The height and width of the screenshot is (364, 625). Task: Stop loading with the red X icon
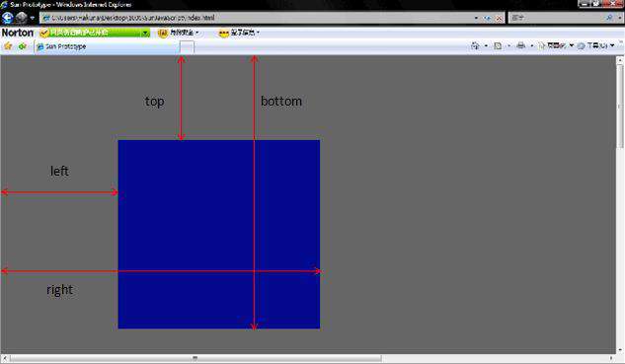click(x=499, y=18)
